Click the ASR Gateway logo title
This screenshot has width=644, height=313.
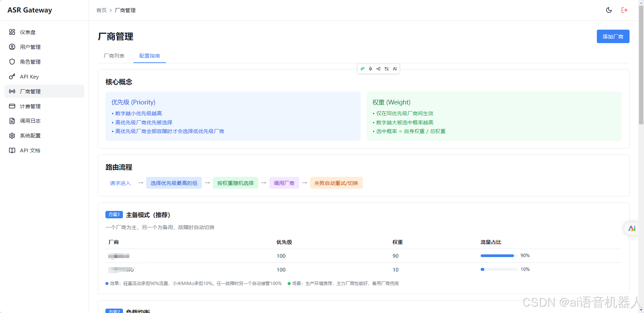(30, 10)
